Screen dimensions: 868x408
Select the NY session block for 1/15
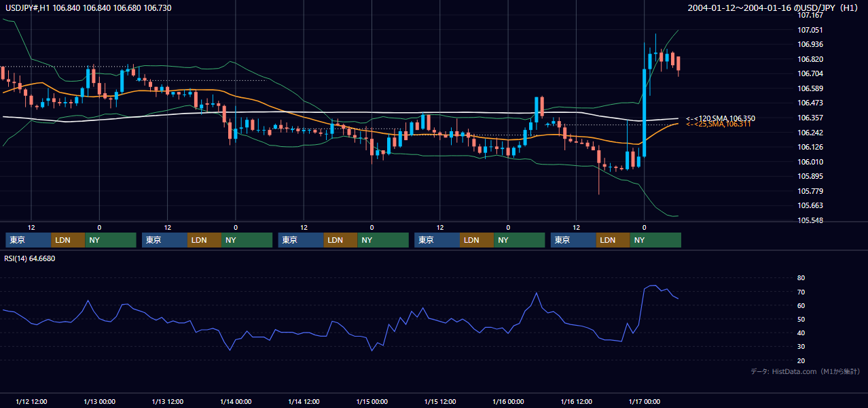point(519,240)
